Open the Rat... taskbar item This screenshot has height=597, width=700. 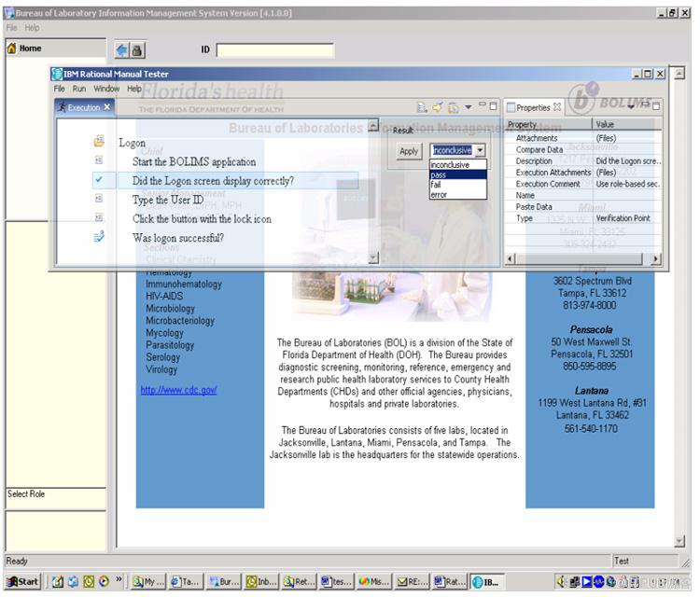(x=450, y=582)
